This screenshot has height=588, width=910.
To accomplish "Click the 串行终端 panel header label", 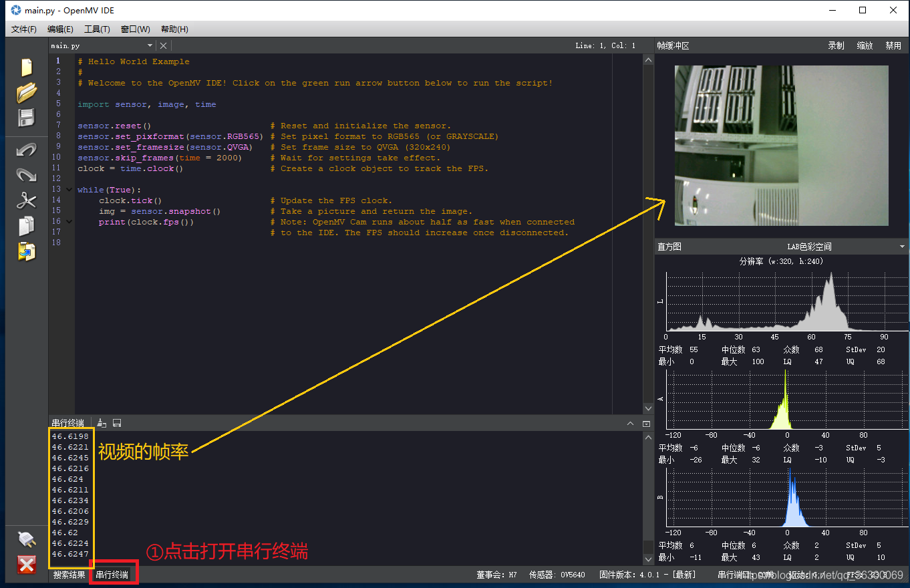I will (68, 424).
